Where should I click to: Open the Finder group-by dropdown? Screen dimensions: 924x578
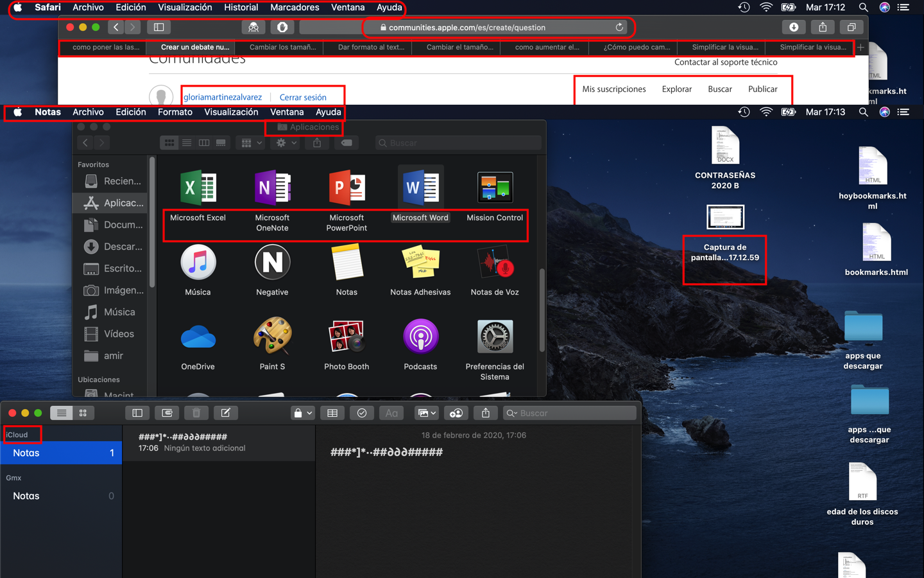tap(251, 143)
